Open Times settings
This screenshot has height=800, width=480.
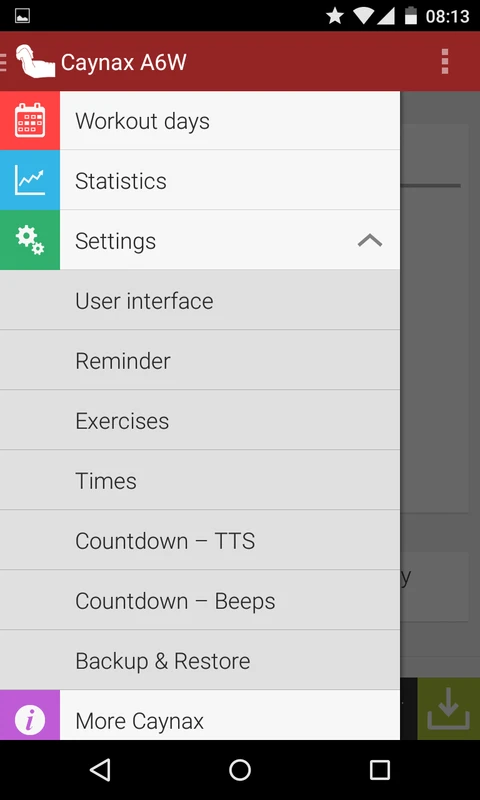200,480
